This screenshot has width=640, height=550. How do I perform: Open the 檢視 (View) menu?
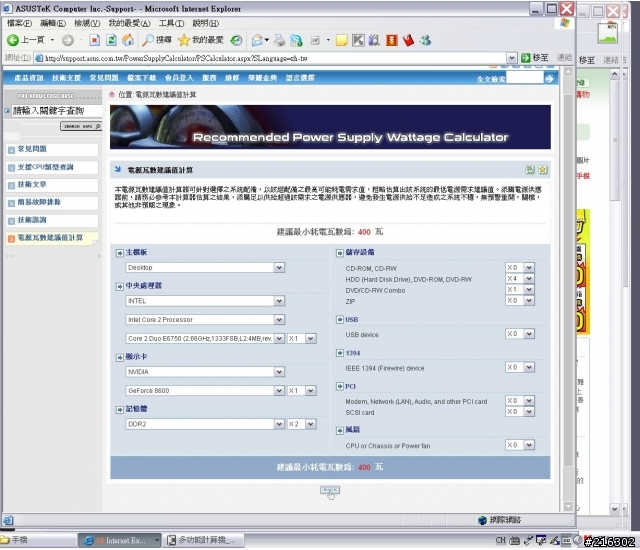pyautogui.click(x=87, y=23)
